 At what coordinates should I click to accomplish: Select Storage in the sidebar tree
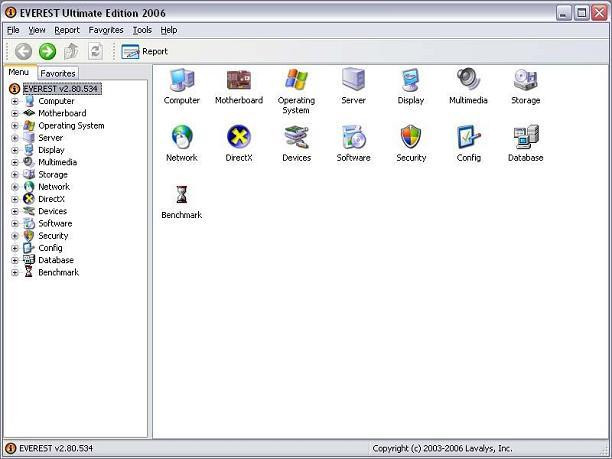pos(53,174)
